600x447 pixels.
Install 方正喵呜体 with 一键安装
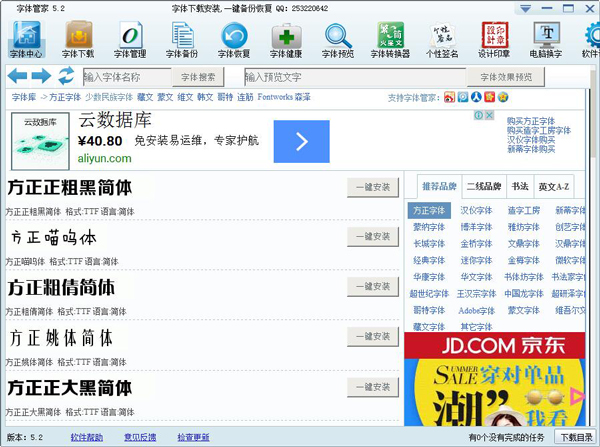click(x=373, y=237)
